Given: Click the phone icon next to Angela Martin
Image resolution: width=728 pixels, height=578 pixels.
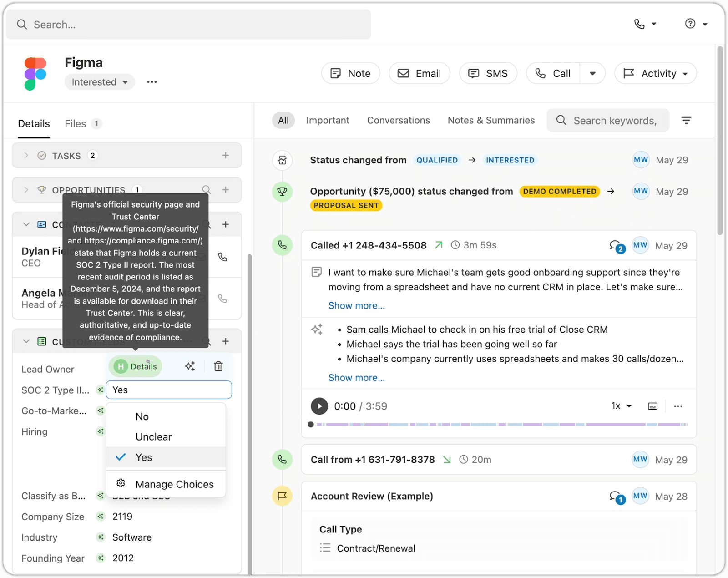Looking at the screenshot, I should [222, 299].
